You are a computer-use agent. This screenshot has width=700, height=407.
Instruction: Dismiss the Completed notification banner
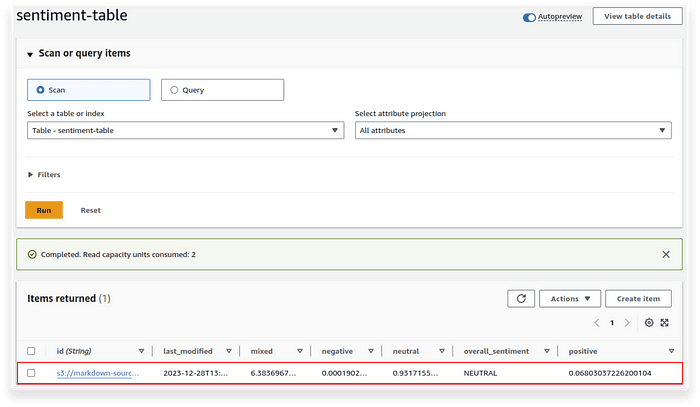(666, 254)
